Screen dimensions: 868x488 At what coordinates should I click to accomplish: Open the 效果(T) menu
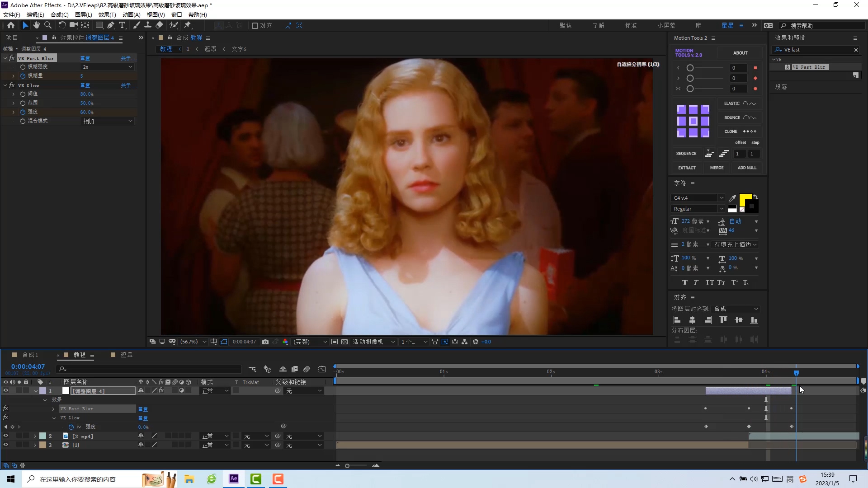[107, 14]
